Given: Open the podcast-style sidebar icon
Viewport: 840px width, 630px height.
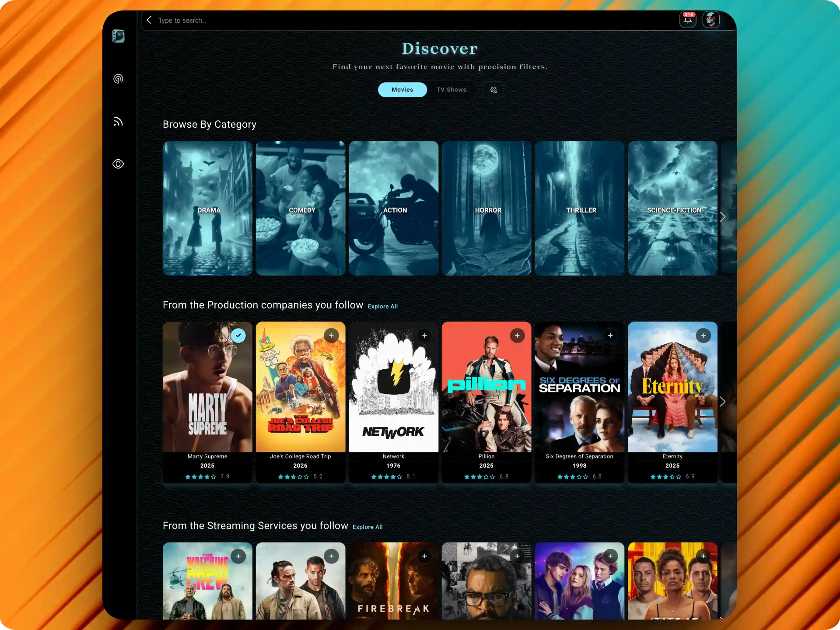Looking at the screenshot, I should [x=118, y=79].
